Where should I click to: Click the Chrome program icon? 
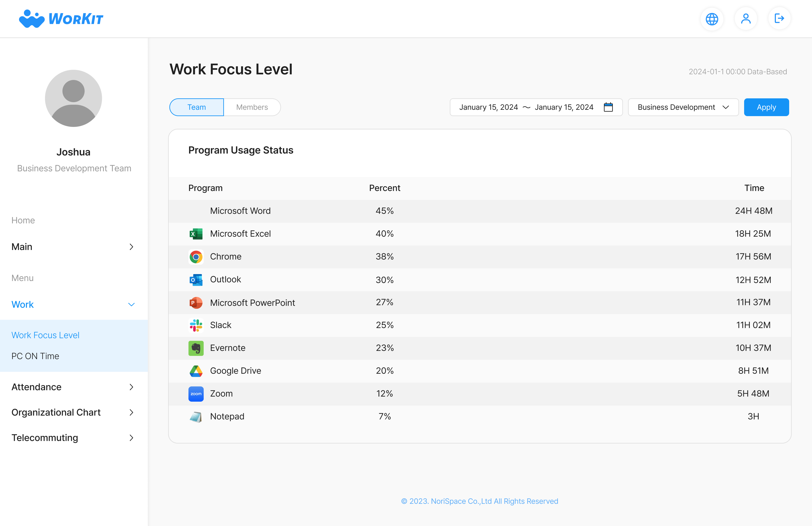click(196, 257)
